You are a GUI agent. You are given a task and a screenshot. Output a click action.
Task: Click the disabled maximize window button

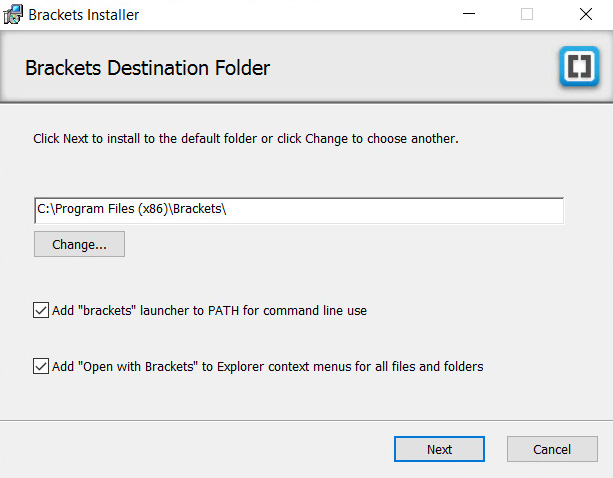[527, 14]
